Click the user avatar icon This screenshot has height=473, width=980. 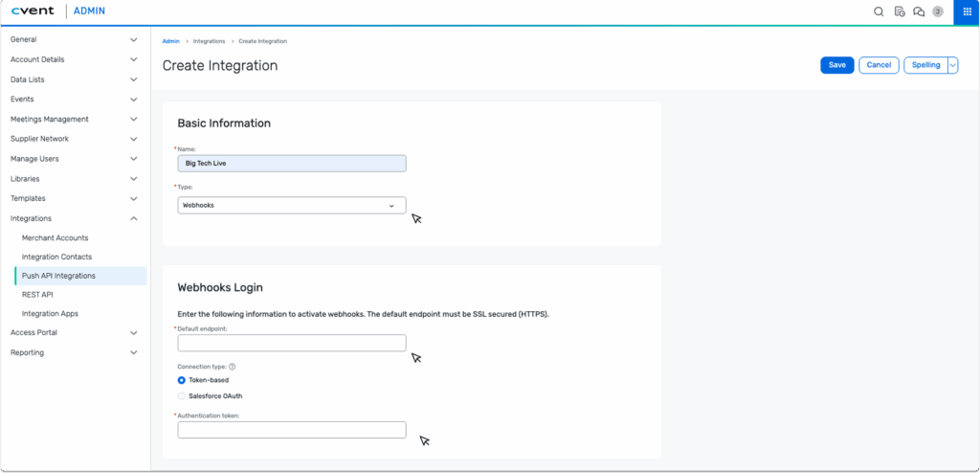(938, 11)
